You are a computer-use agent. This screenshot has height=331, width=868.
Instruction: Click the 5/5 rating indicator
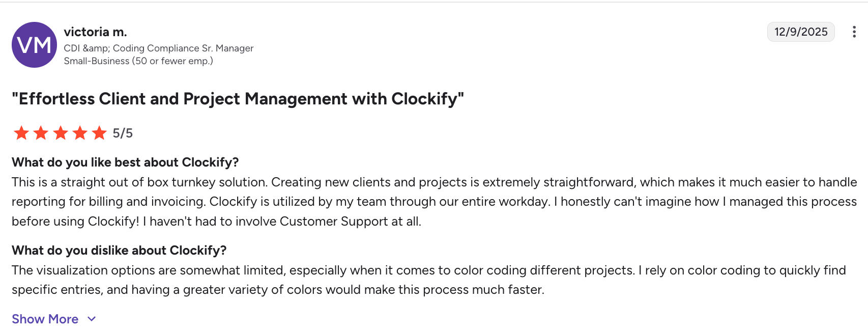[122, 133]
